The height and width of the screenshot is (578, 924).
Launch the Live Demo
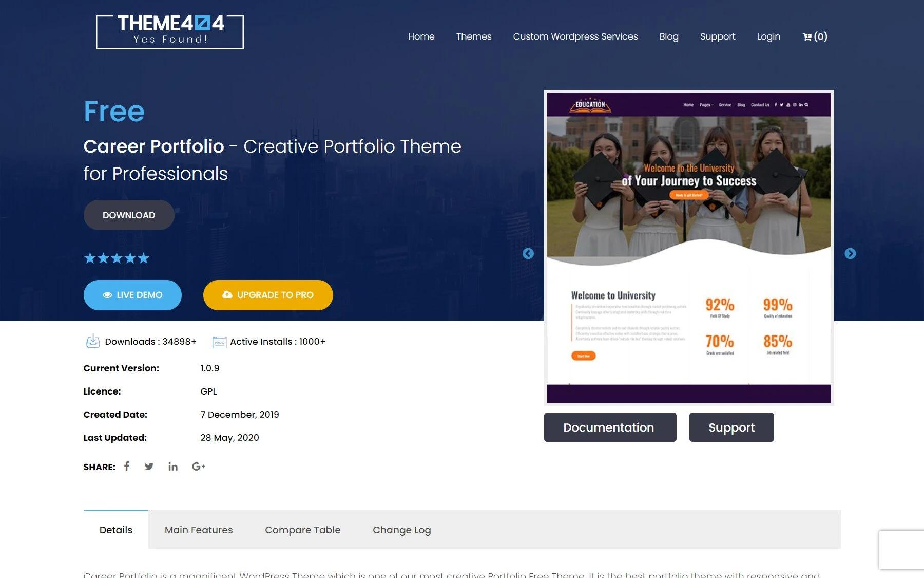(132, 295)
